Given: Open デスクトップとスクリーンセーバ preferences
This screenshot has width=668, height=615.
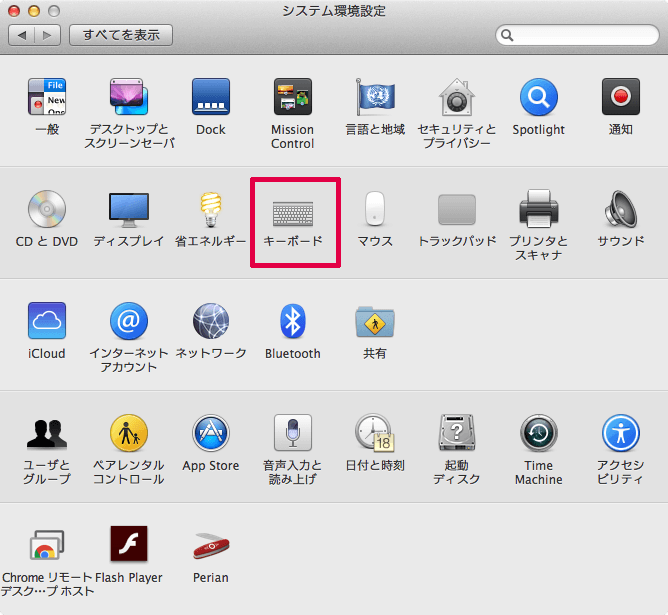Looking at the screenshot, I should pos(129,97).
